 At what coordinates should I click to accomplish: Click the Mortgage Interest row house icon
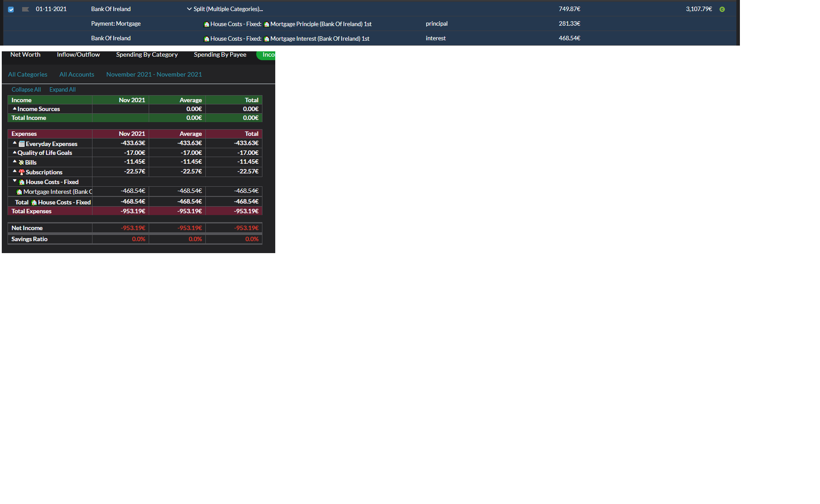(19, 192)
